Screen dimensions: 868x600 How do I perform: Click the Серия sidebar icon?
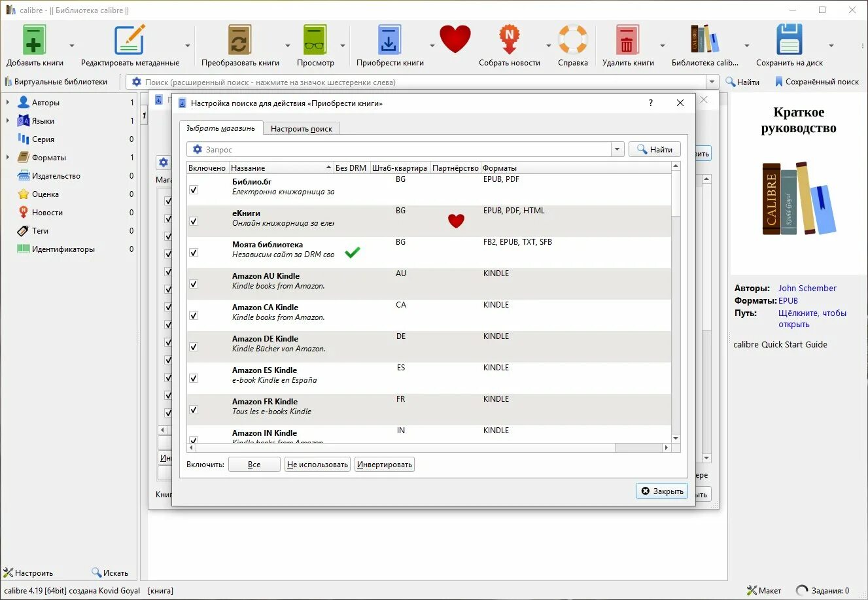coord(24,139)
